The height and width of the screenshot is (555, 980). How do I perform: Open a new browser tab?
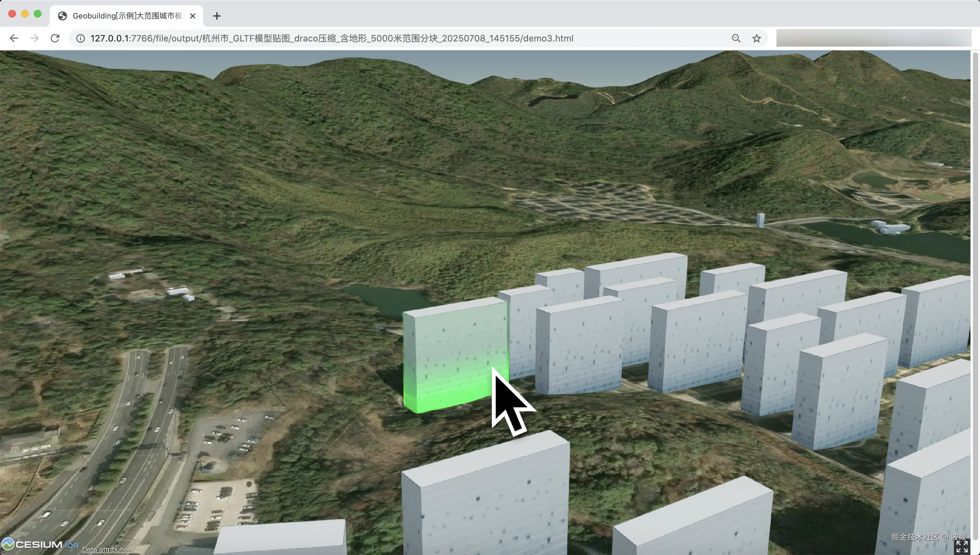(217, 16)
